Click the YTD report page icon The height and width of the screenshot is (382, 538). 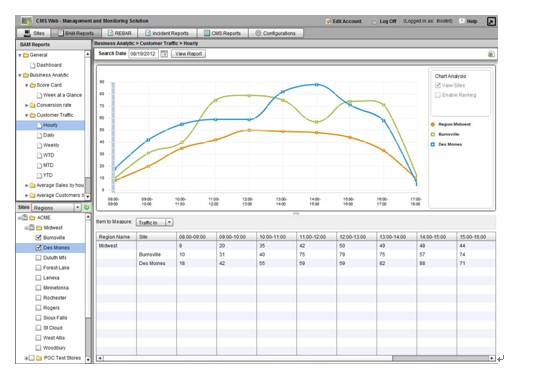(x=39, y=175)
